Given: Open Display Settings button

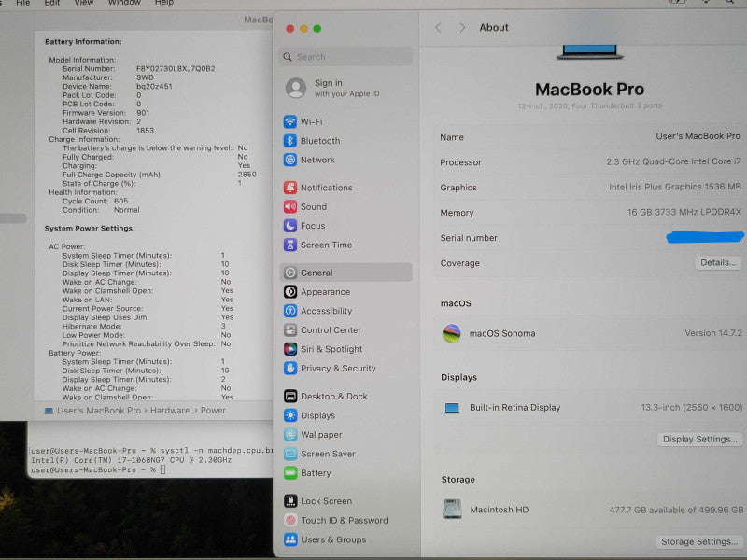Looking at the screenshot, I should click(699, 439).
